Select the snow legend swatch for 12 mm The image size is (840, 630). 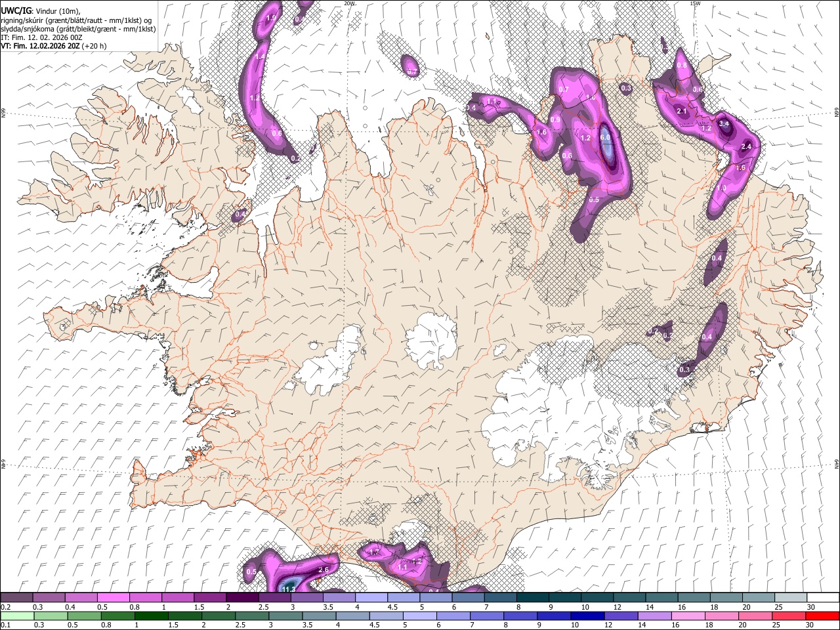(x=629, y=597)
